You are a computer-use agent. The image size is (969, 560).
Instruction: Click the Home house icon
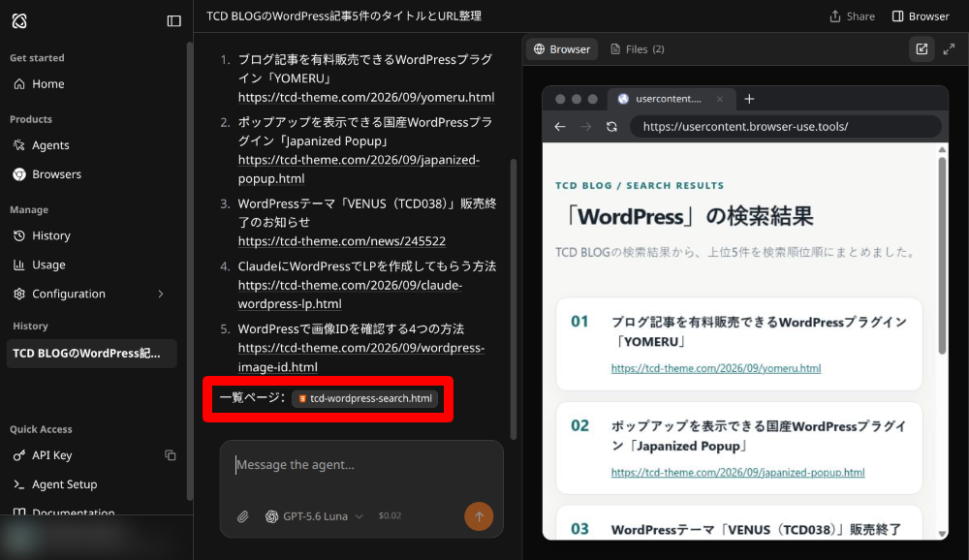point(19,83)
